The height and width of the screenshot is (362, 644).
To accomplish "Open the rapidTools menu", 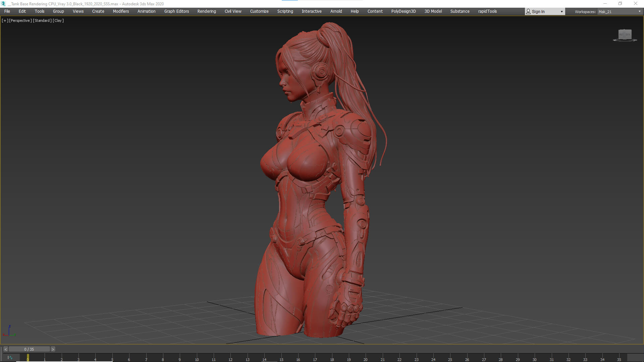I will click(x=487, y=11).
